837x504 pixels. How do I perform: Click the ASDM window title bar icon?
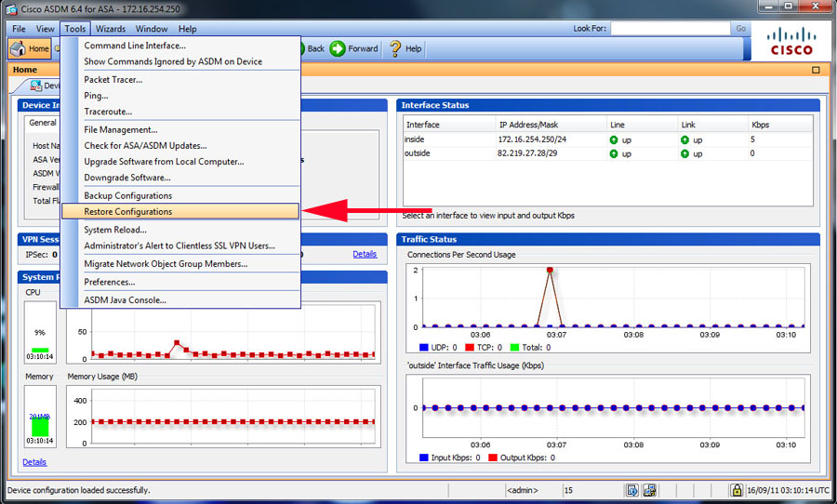click(11, 9)
